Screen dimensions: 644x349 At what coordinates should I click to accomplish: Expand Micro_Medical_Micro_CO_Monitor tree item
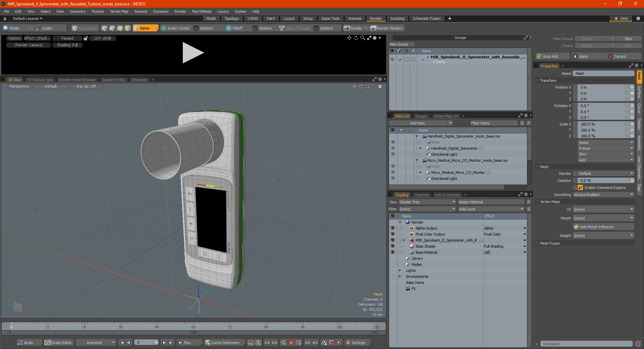(421, 172)
